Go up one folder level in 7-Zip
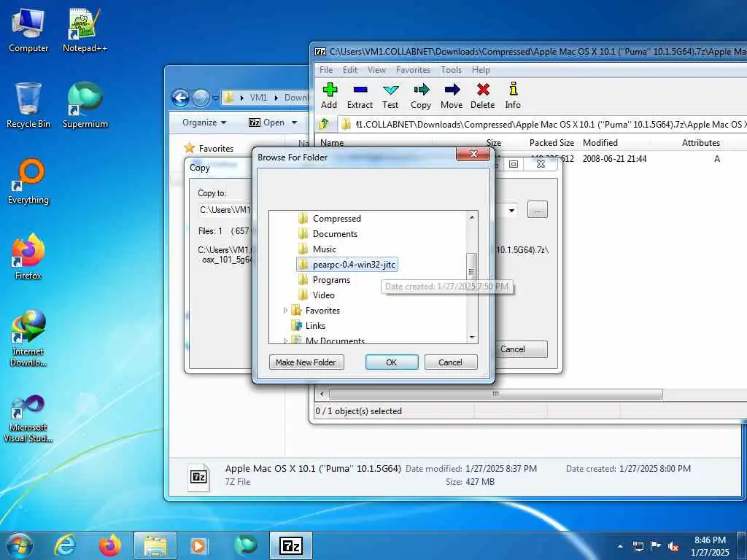This screenshot has height=560, width=747. (x=324, y=124)
